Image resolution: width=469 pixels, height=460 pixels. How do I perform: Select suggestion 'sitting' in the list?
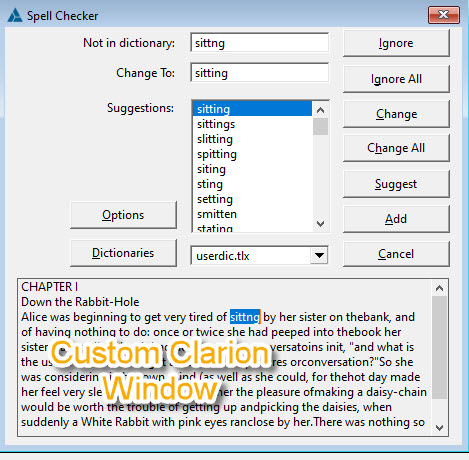click(x=252, y=109)
